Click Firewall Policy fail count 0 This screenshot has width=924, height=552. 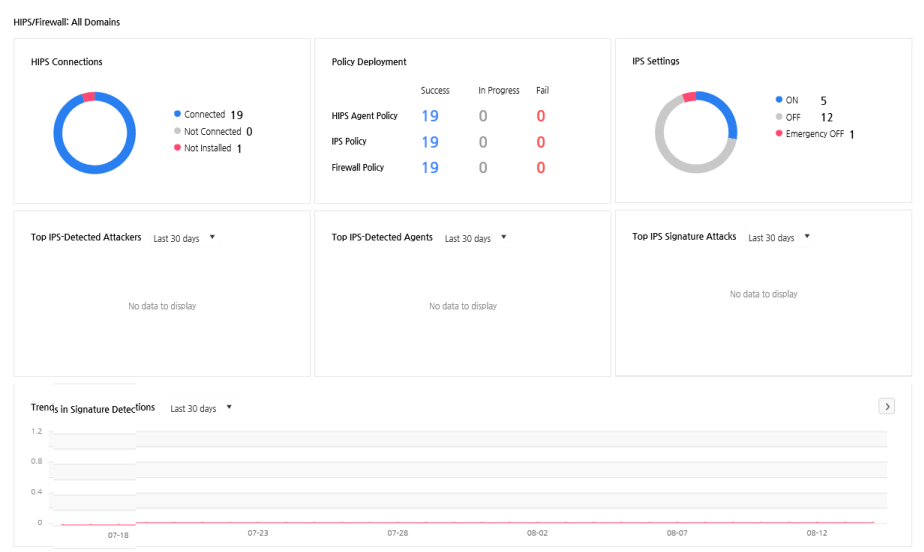point(540,168)
